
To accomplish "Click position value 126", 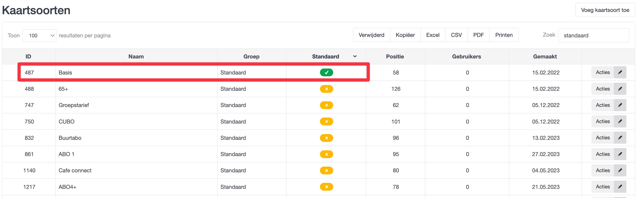I will pyautogui.click(x=396, y=89).
